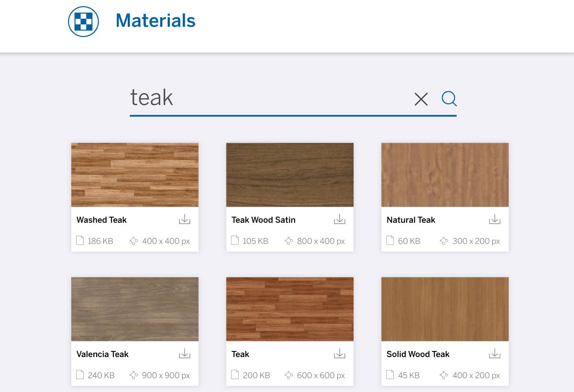The width and height of the screenshot is (574, 392).
Task: Download the Teak Wood Satin material
Action: [x=340, y=219]
